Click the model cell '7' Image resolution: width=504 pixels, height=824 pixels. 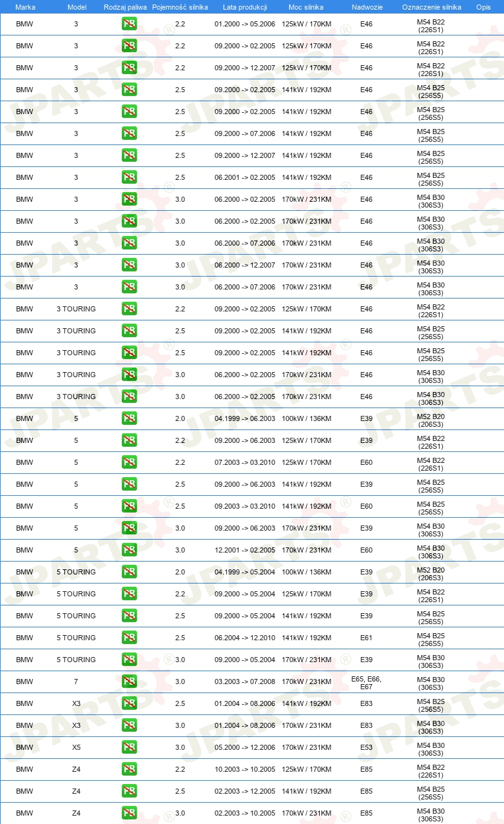76,682
